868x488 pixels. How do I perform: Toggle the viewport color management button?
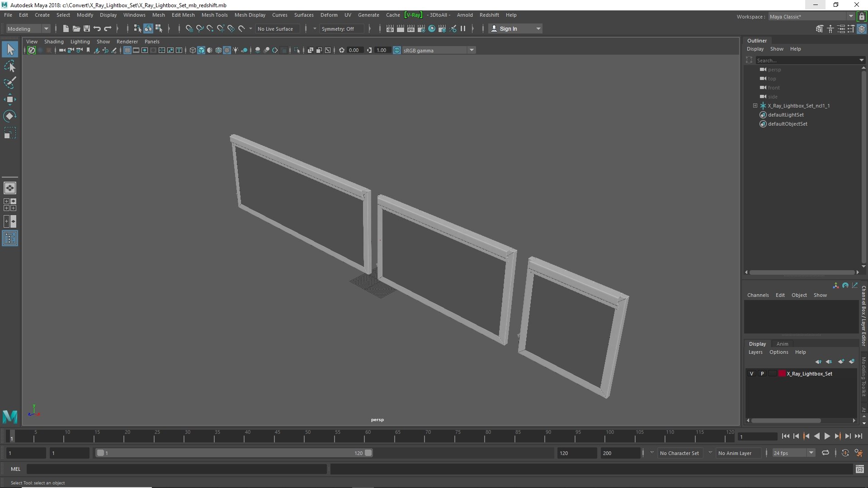pos(396,50)
